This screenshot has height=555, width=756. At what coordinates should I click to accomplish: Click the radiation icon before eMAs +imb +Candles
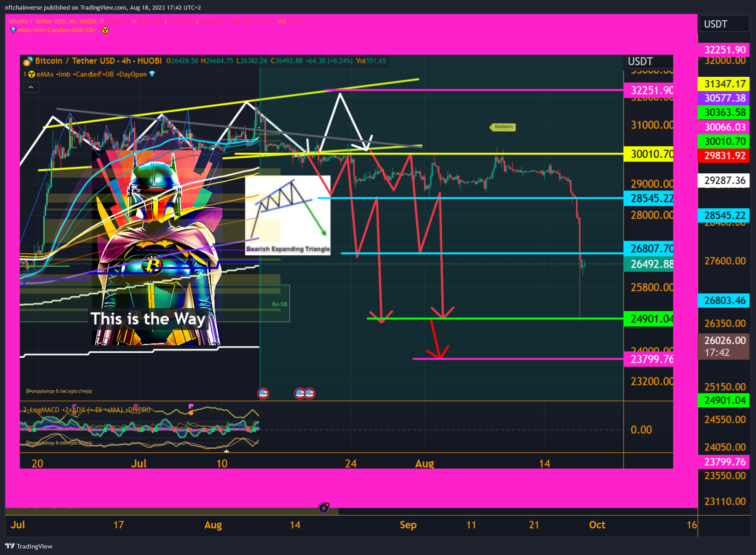tap(31, 74)
